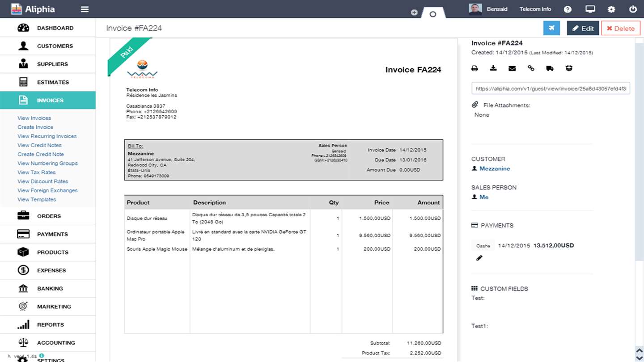Click the 9.560,00USD price cell

coord(374,236)
